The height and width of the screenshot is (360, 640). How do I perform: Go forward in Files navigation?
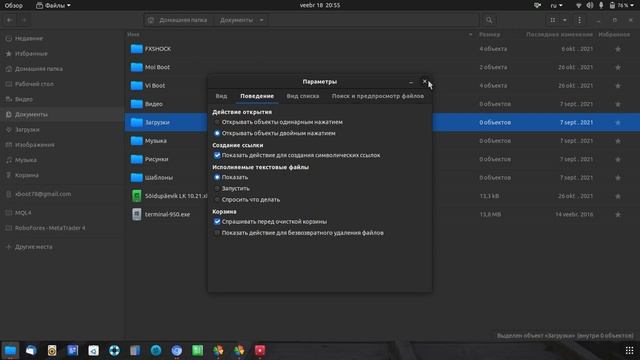[x=24, y=20]
